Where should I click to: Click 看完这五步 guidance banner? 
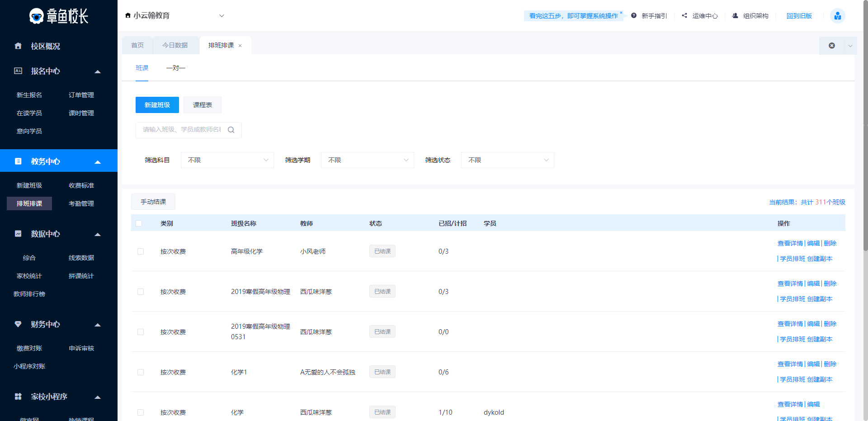(573, 16)
